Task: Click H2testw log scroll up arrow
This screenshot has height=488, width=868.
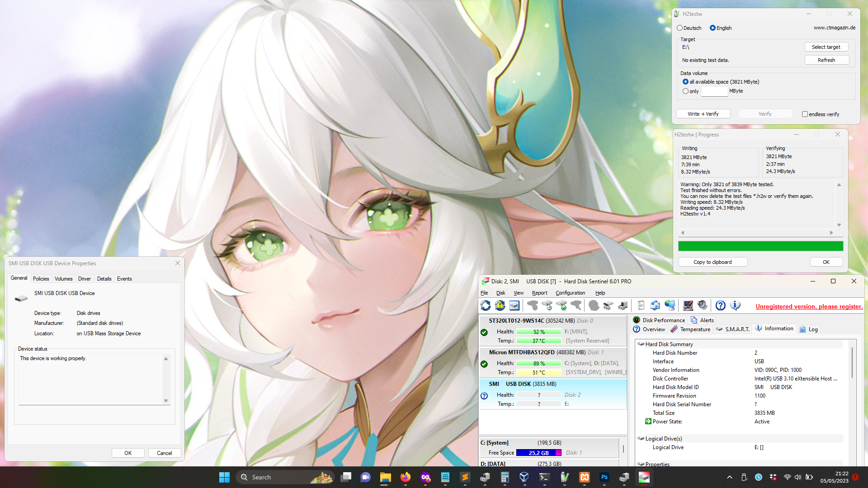Action: pos(839,185)
